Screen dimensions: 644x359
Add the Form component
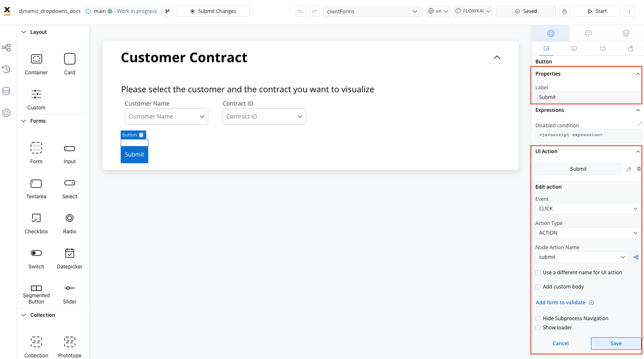36,153
